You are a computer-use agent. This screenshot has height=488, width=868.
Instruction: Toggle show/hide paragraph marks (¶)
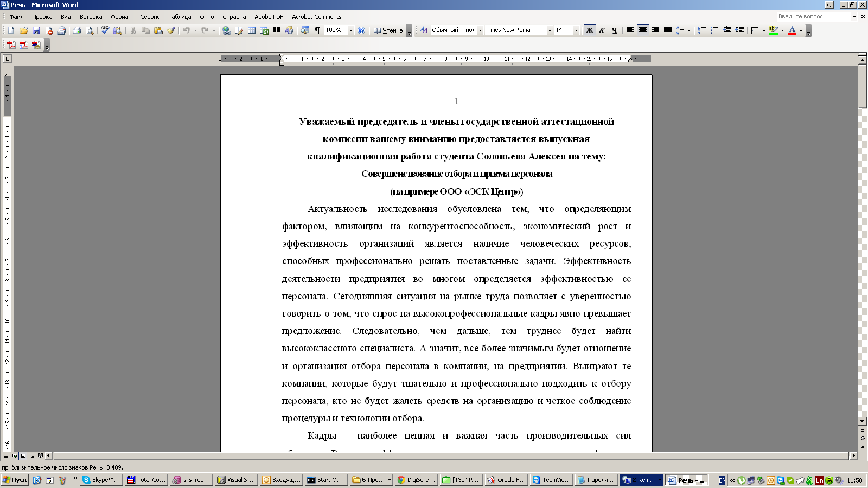click(x=317, y=30)
